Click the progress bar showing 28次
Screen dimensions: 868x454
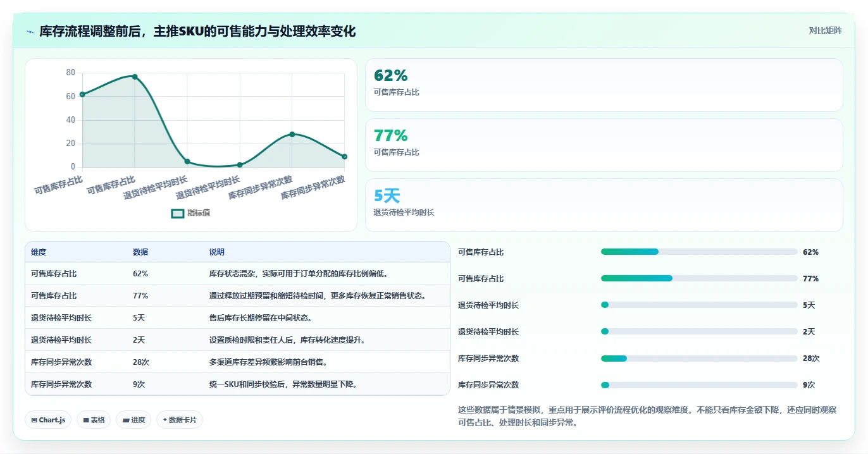click(699, 358)
